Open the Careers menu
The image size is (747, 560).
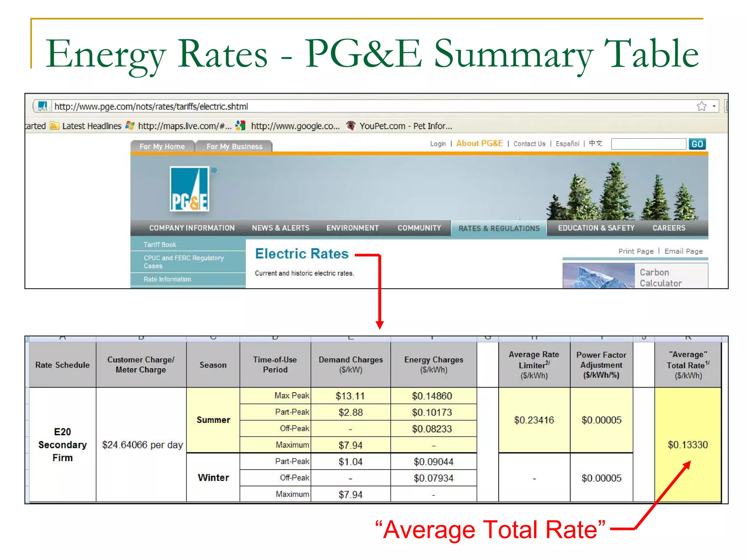pyautogui.click(x=669, y=228)
